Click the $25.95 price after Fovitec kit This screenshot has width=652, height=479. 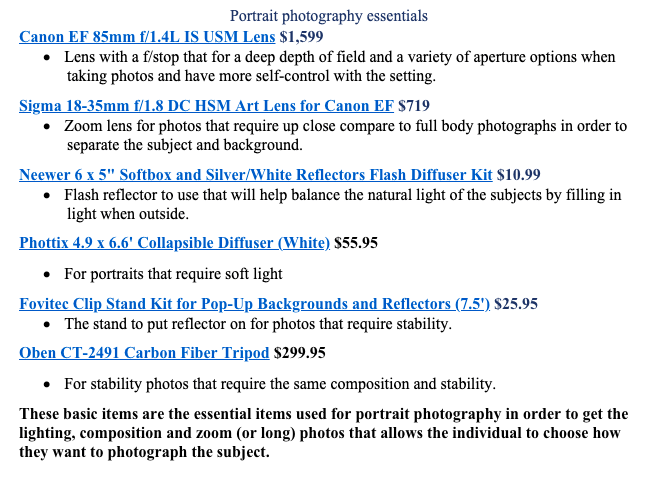point(516,304)
